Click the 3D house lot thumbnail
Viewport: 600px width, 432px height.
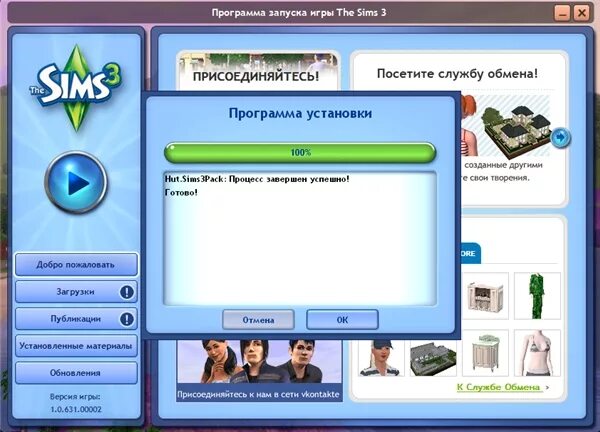(516, 130)
